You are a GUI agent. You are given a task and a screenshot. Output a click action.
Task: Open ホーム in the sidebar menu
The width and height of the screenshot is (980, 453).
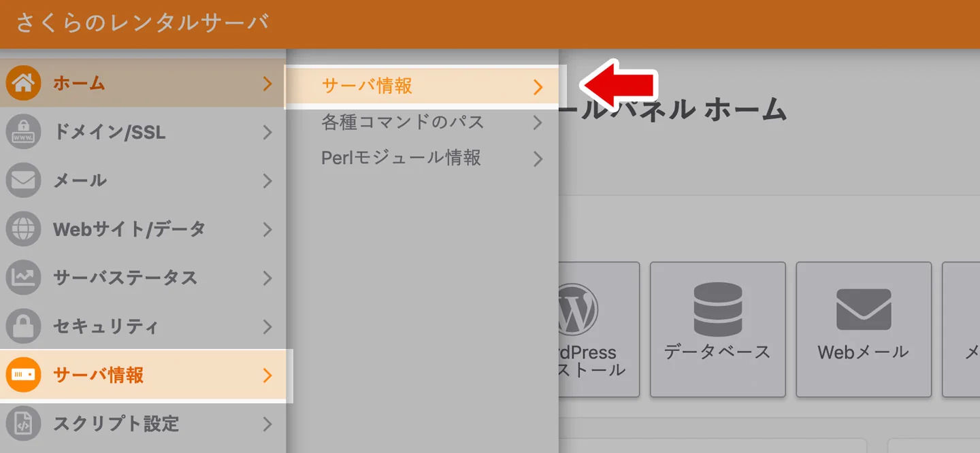pyautogui.click(x=143, y=83)
